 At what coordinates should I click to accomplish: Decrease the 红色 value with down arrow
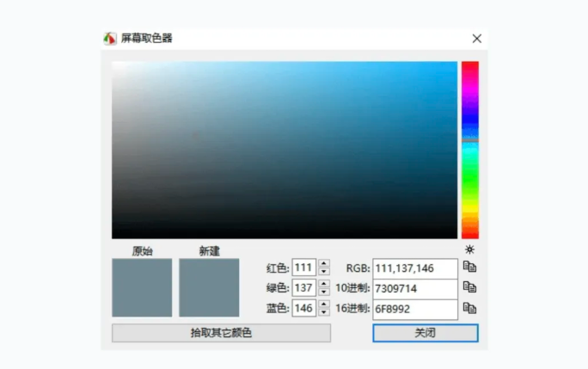[323, 272]
